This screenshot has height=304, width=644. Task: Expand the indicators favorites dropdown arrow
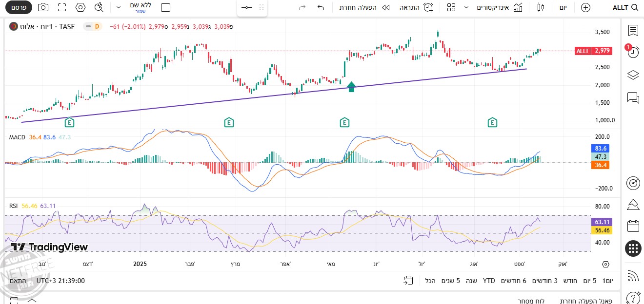(466, 7)
